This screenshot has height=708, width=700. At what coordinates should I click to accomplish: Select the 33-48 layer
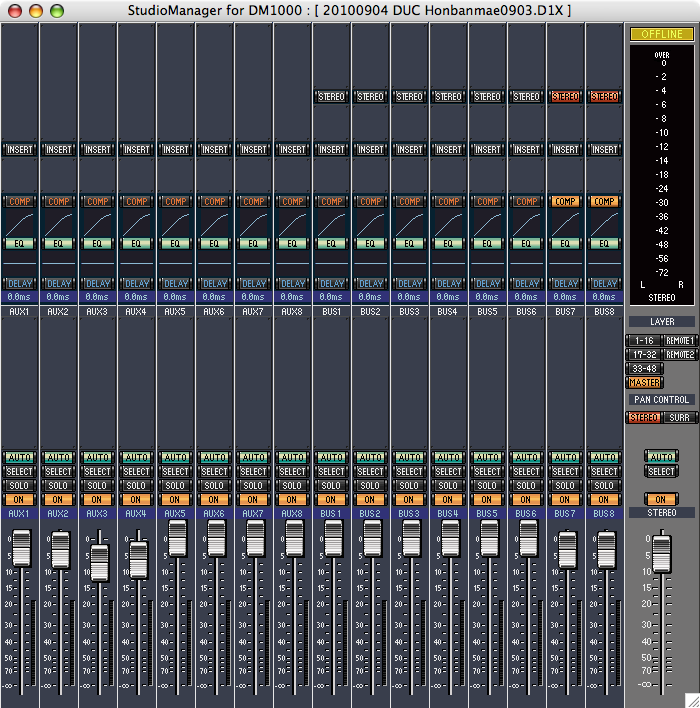(644, 368)
